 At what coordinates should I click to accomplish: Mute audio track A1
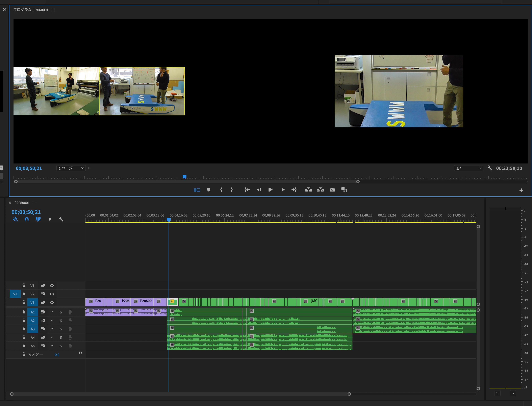tap(52, 312)
